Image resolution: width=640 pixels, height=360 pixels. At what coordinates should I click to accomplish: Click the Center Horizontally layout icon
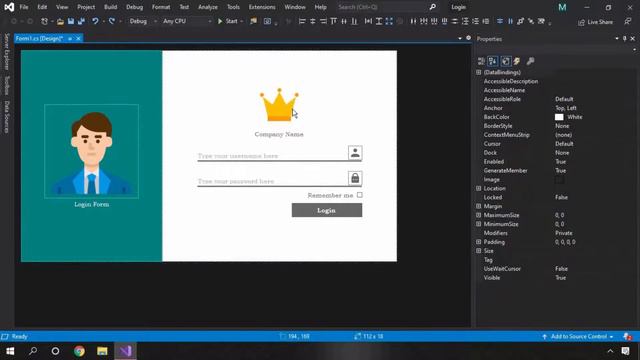pyautogui.click(x=500, y=21)
